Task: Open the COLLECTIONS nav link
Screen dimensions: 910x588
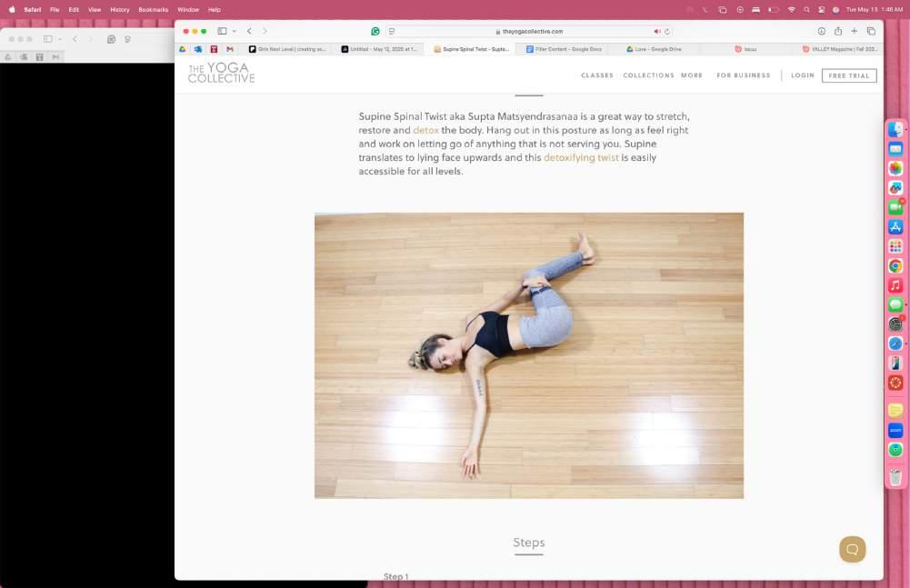Action: (x=648, y=75)
